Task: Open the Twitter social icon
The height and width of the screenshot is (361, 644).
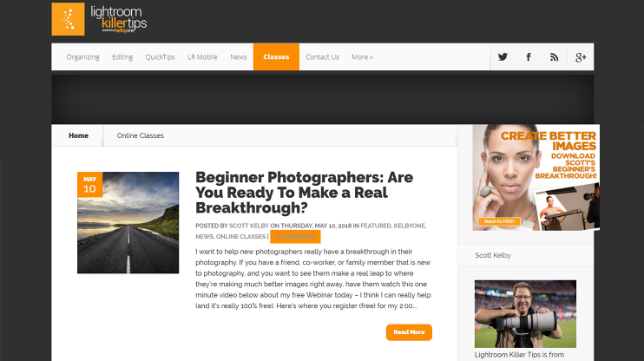Action: pos(503,57)
